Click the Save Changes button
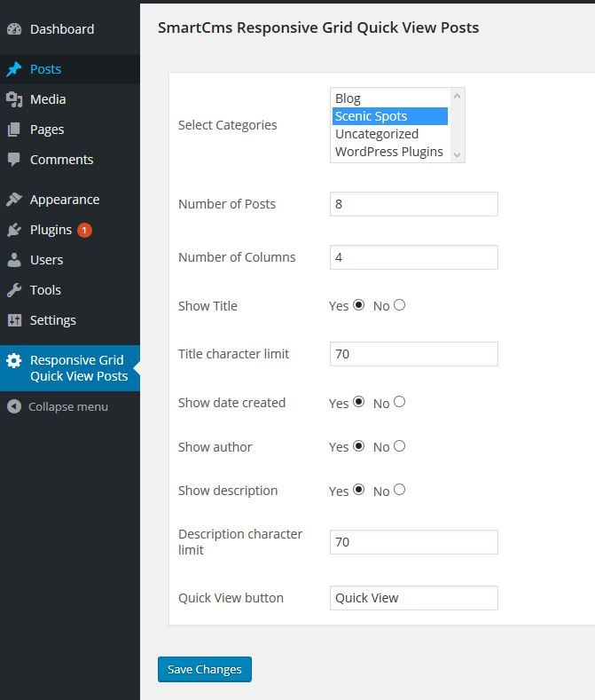The image size is (595, 700). tap(205, 669)
